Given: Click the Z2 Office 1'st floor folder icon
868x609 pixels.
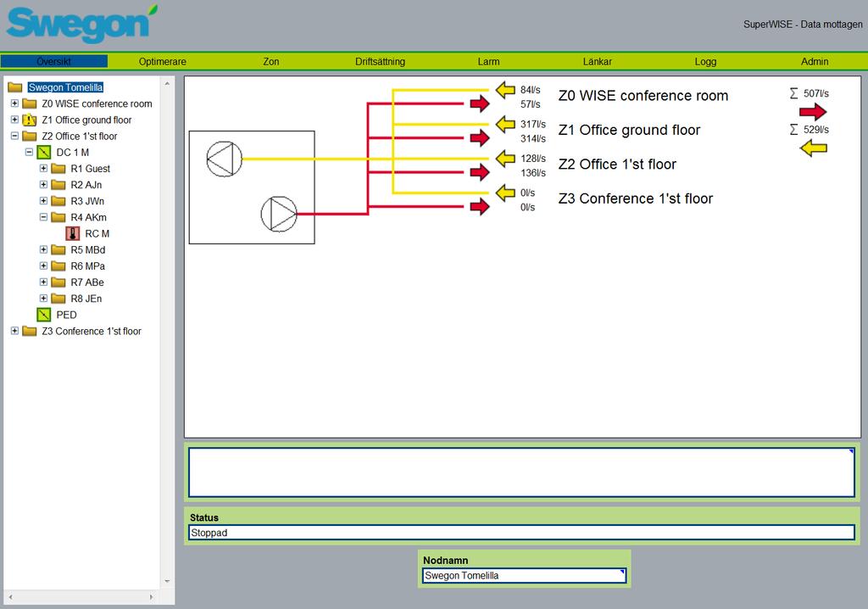Looking at the screenshot, I should tap(30, 137).
